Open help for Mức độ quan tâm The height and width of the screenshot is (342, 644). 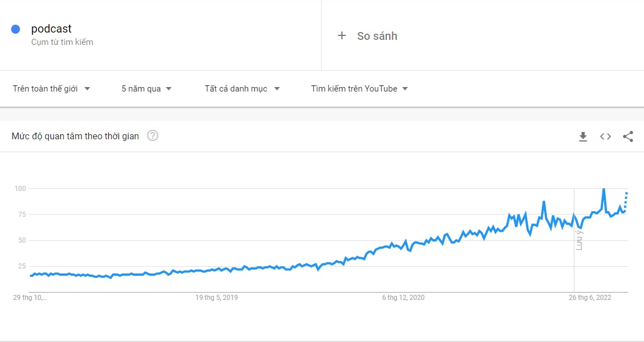[153, 135]
